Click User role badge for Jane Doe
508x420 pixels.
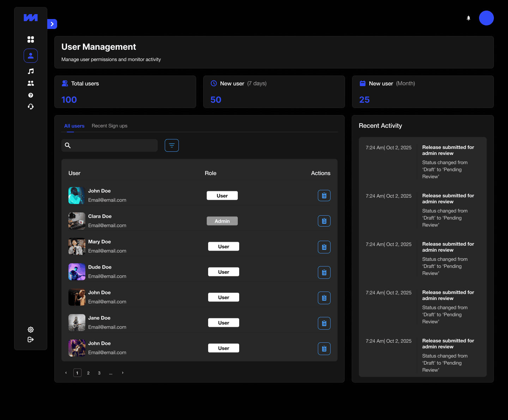[x=224, y=323]
